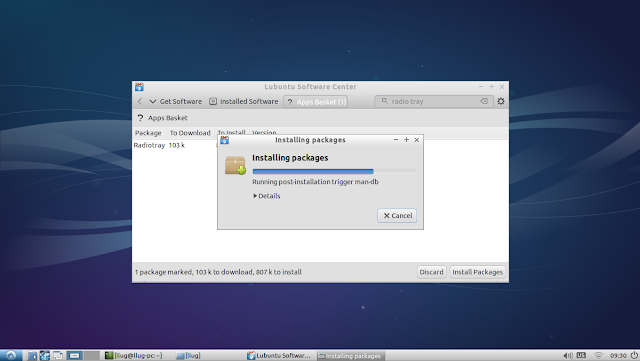
Task: Click the back arrow in Software Center
Action: (x=140, y=101)
